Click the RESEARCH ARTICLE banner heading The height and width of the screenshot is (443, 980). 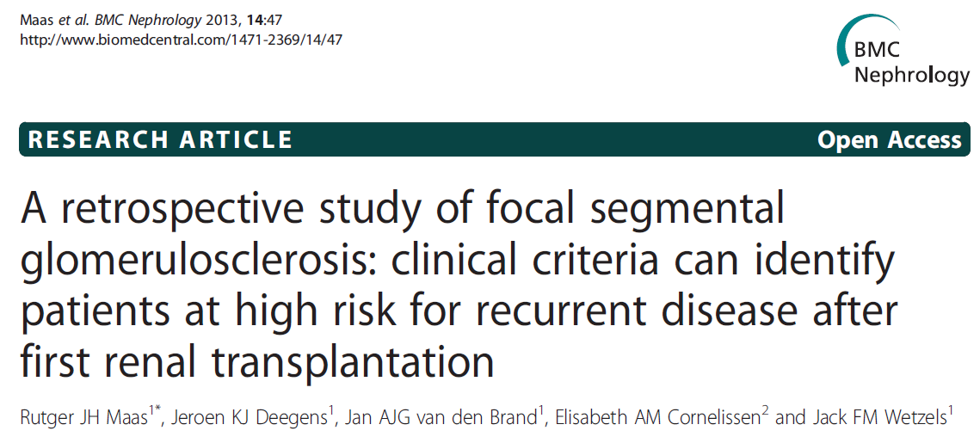pos(161,140)
